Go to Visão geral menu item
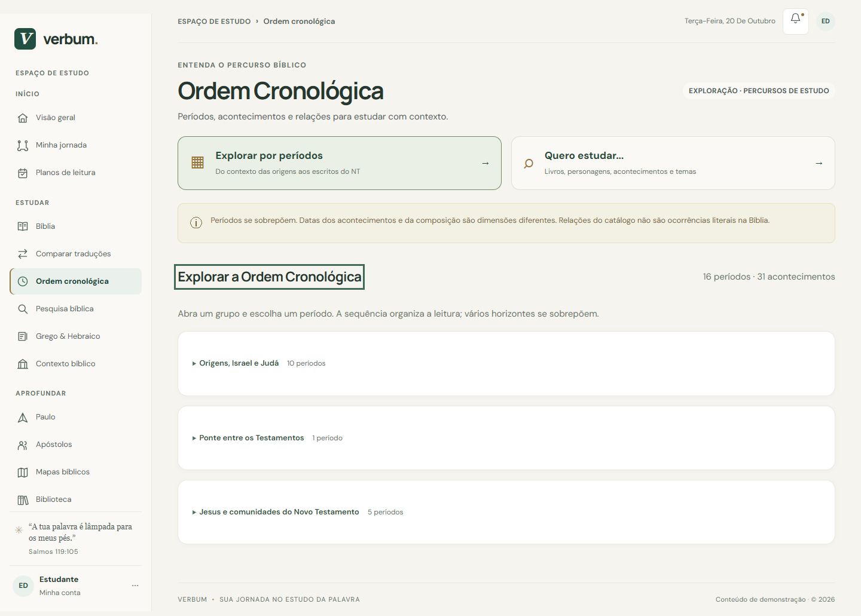861x616 pixels. (x=76, y=118)
